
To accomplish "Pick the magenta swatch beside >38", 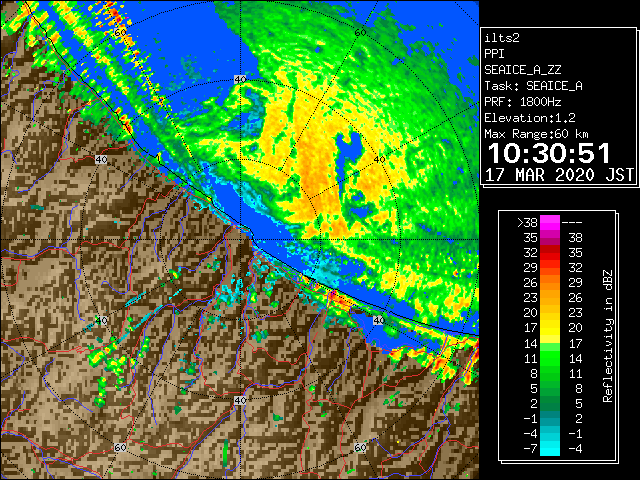I will [x=550, y=223].
